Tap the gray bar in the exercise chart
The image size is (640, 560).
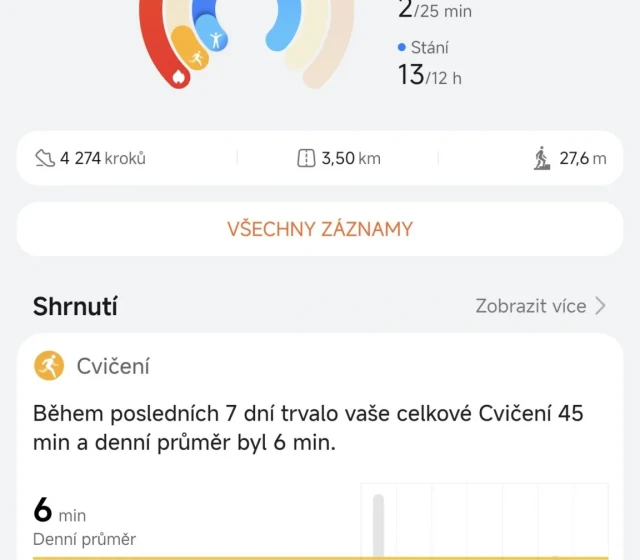click(x=378, y=525)
